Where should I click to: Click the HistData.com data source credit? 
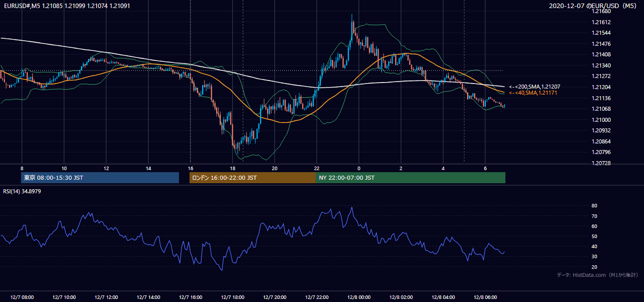[598, 275]
